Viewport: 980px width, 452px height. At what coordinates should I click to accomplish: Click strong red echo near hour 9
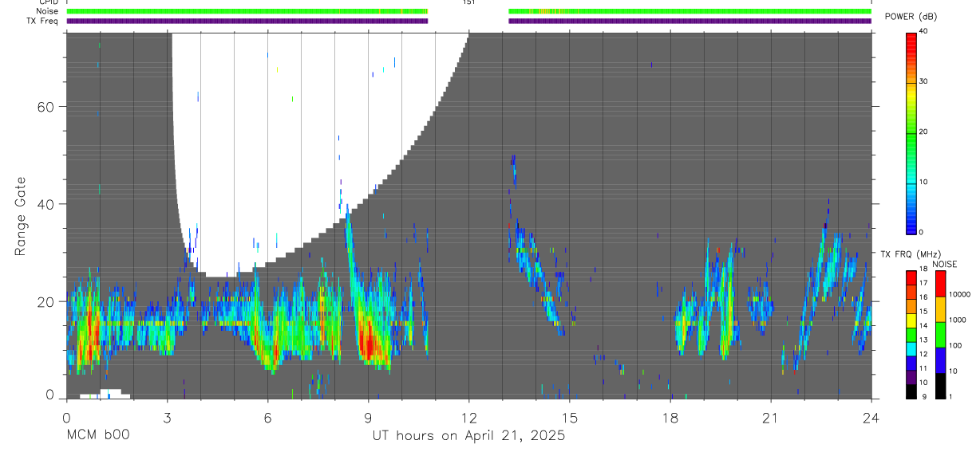[367, 341]
